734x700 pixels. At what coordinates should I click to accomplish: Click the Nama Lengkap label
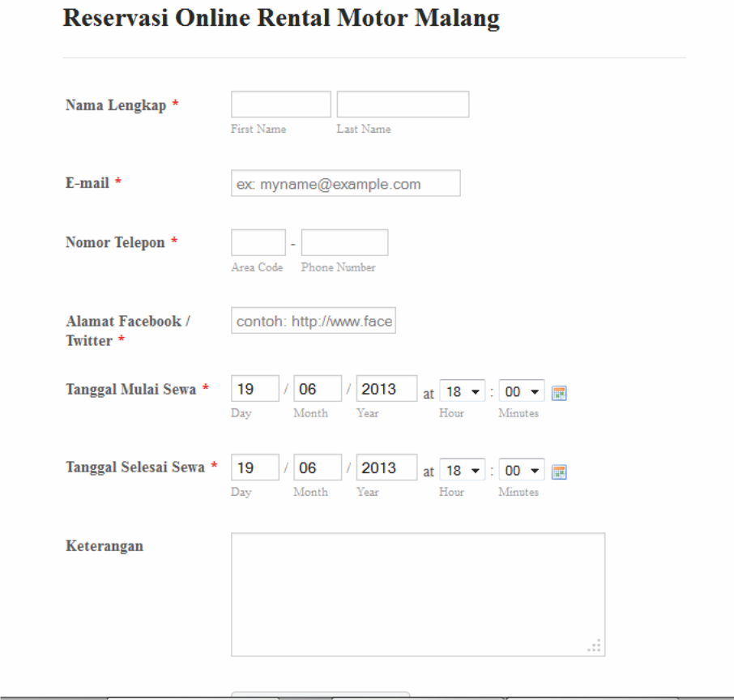[116, 105]
